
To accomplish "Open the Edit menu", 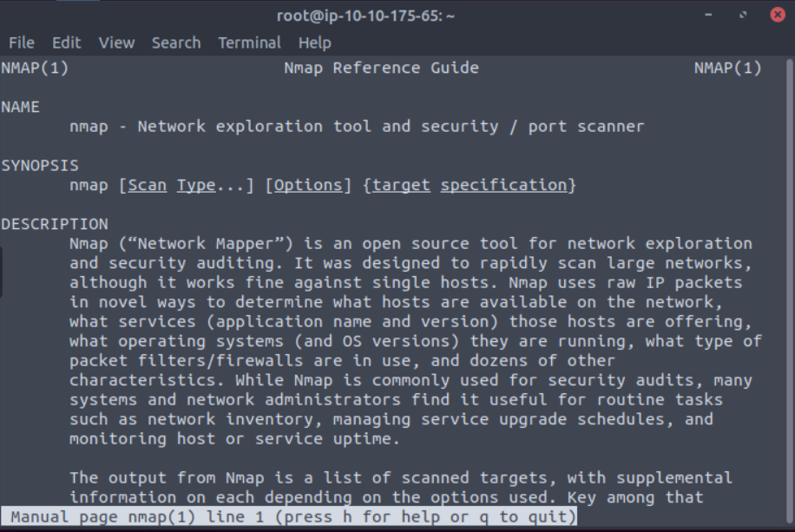I will pyautogui.click(x=67, y=43).
